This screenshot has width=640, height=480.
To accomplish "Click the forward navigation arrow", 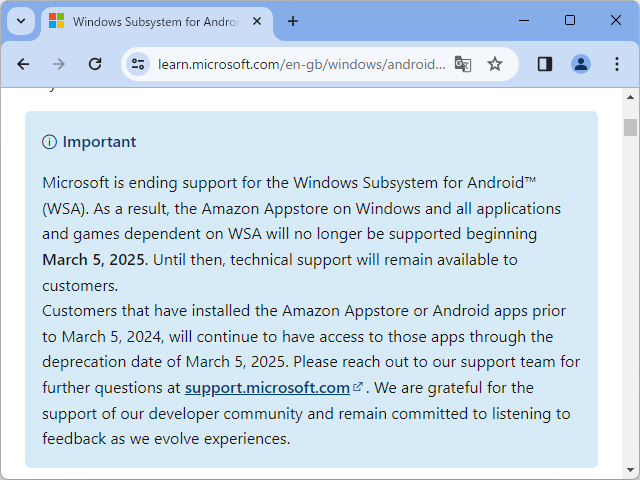I will 59,64.
